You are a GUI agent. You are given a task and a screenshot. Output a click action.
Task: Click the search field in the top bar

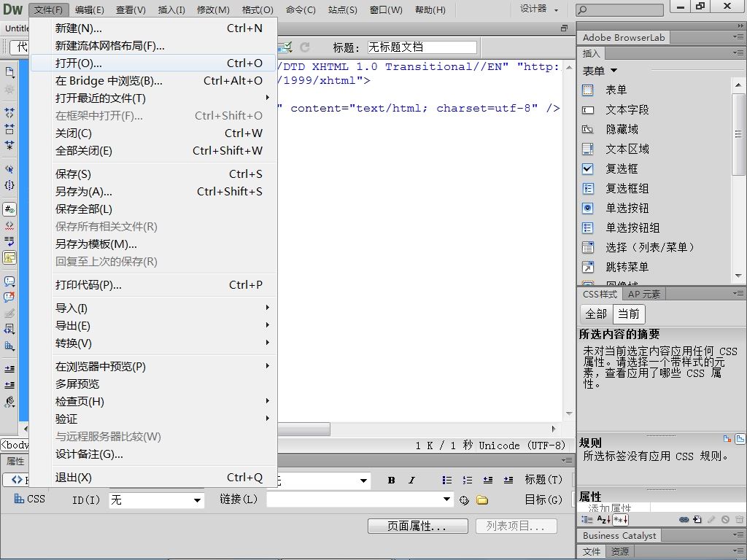click(619, 9)
